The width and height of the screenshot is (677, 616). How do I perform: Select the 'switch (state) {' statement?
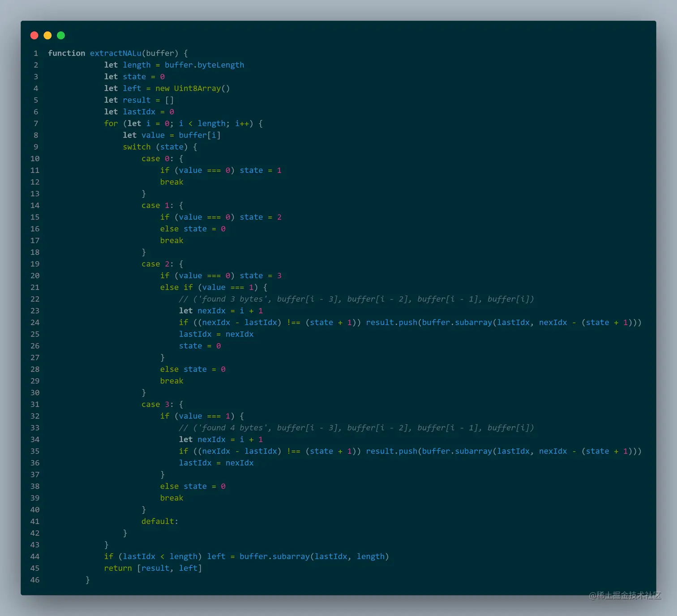coord(160,147)
